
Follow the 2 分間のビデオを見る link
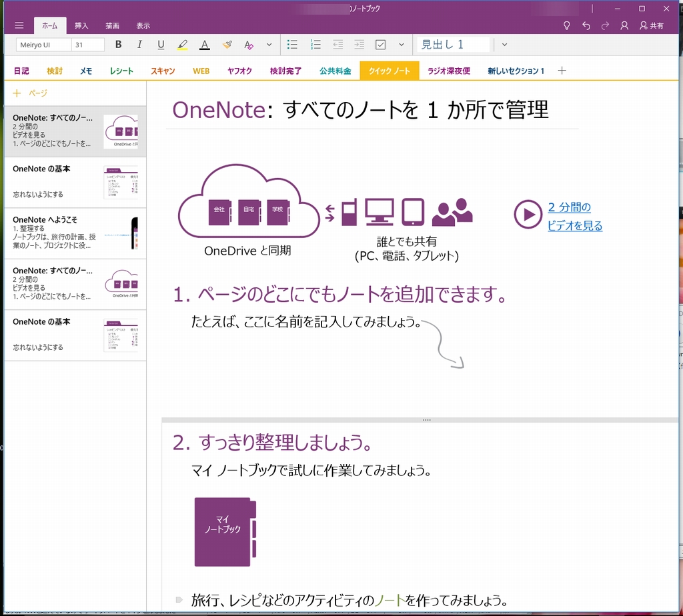575,217
